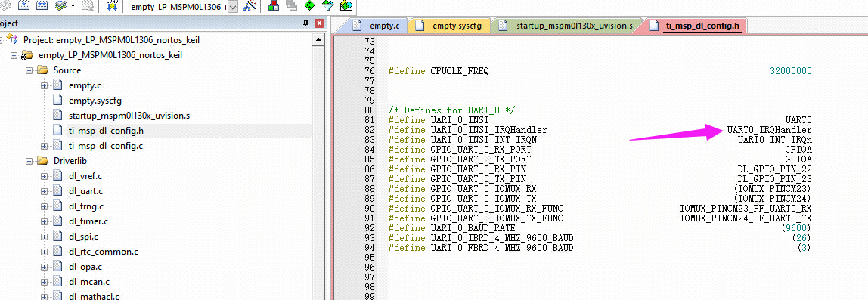This screenshot has width=868, height=300.
Task: Expand the ti_msp_dl_config.c file node
Action: pyautogui.click(x=44, y=146)
